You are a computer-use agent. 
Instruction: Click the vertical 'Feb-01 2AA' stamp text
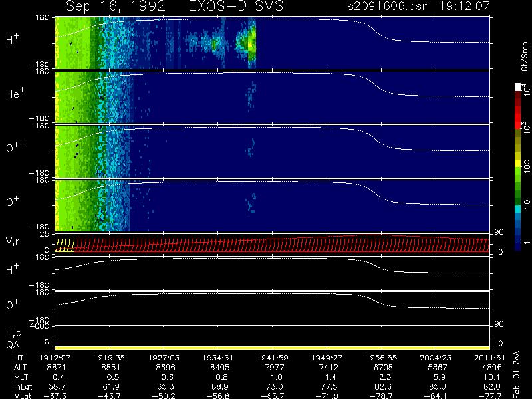point(517,374)
